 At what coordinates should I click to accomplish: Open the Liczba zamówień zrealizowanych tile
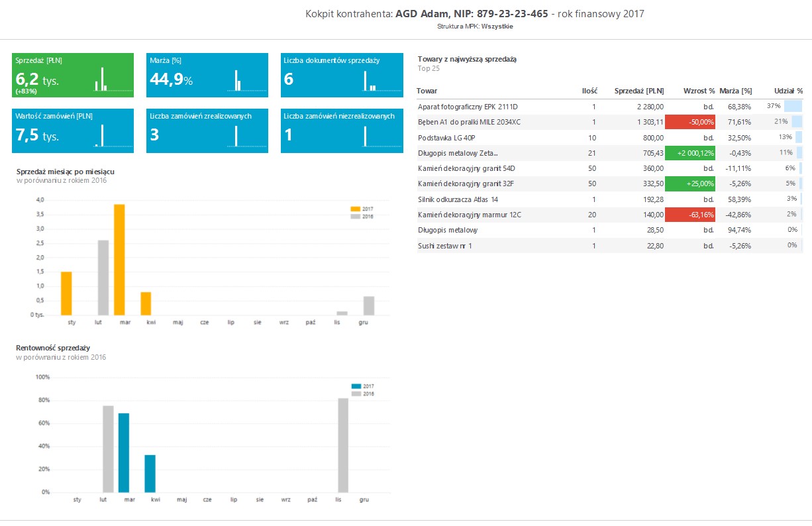click(207, 131)
